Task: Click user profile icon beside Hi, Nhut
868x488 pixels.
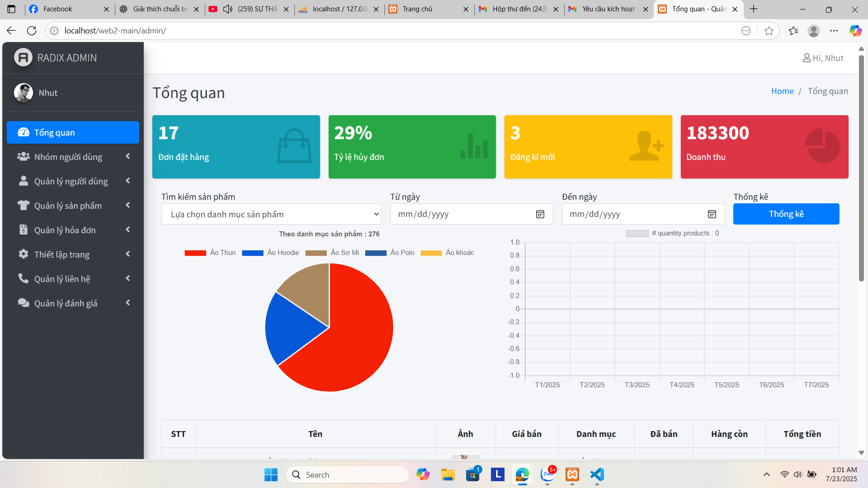Action: click(x=807, y=58)
